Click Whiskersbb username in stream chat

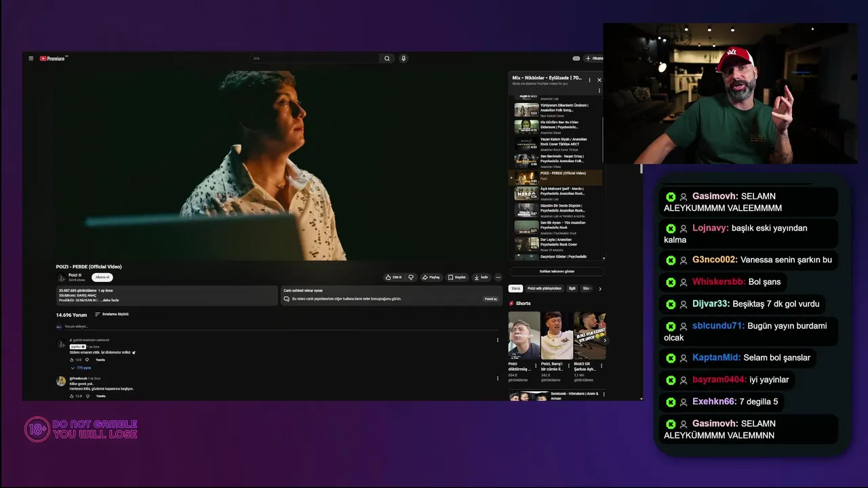click(x=717, y=281)
